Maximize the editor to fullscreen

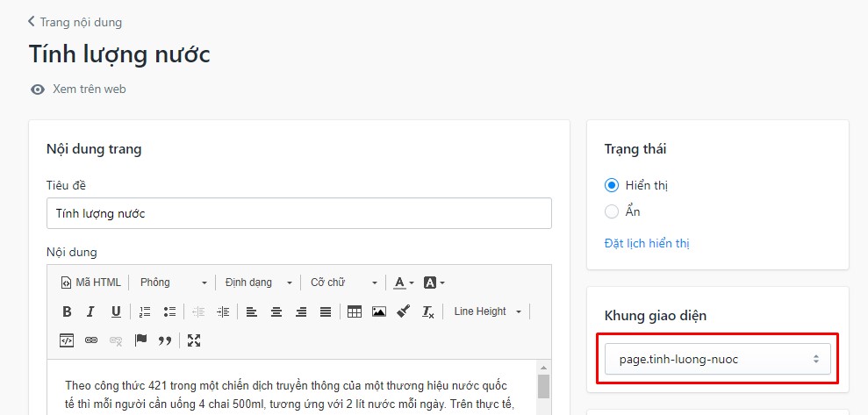click(x=194, y=340)
